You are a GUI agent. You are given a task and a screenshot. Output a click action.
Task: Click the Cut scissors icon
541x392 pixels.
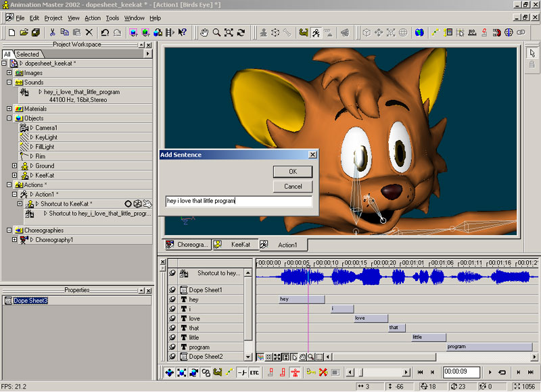coord(51,32)
